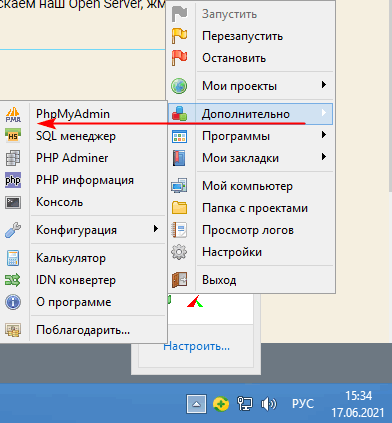Screen dimensions: 392x423
Task: Select Остановить menu item
Action: pyautogui.click(x=250, y=58)
